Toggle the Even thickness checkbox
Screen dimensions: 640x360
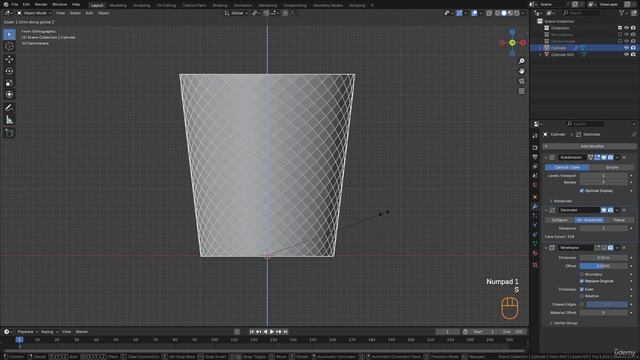pyautogui.click(x=582, y=289)
